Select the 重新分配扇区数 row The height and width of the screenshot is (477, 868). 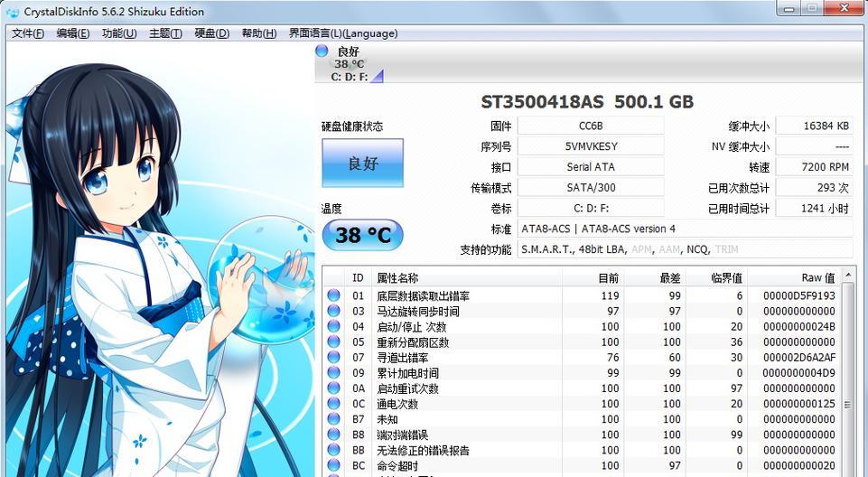582,342
